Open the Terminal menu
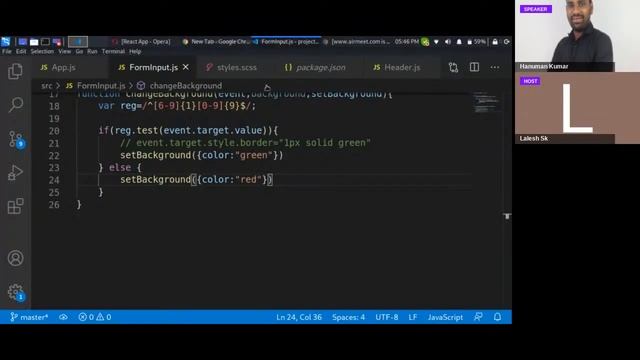Viewport: 640px width, 360px height. (x=113, y=51)
